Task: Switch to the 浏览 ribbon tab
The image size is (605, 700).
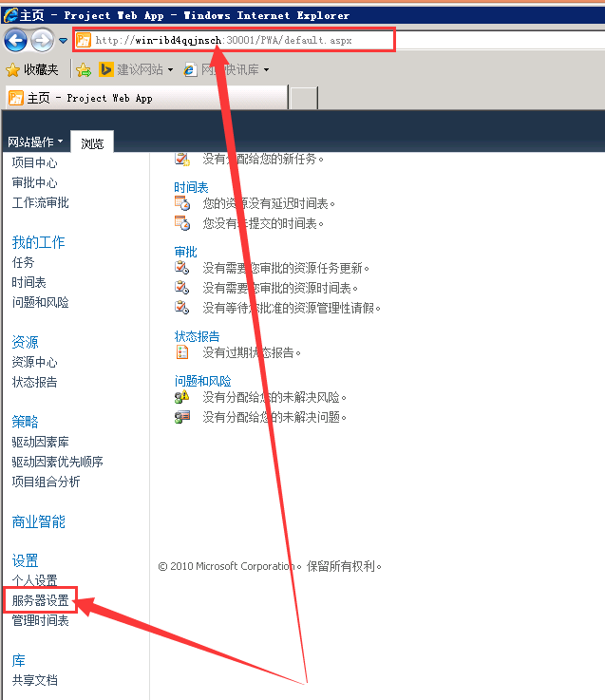Action: coord(92,142)
